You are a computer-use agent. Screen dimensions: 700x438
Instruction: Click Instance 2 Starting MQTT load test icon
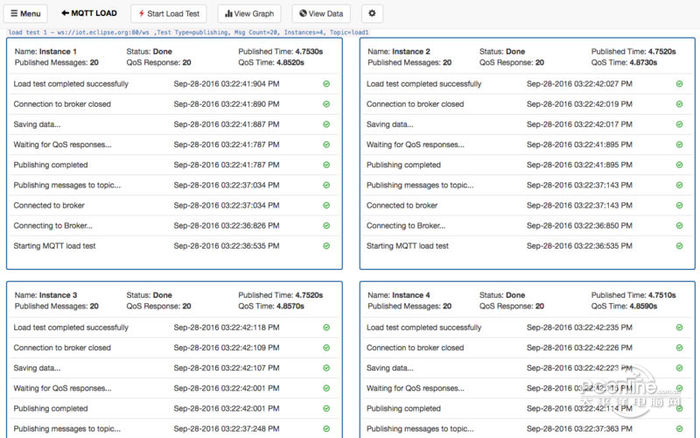click(x=679, y=246)
